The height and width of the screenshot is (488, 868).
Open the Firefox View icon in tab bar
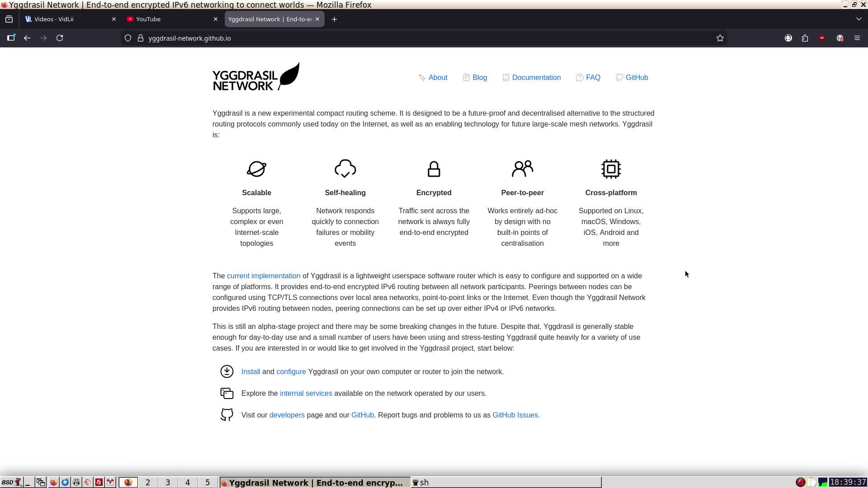(x=9, y=19)
